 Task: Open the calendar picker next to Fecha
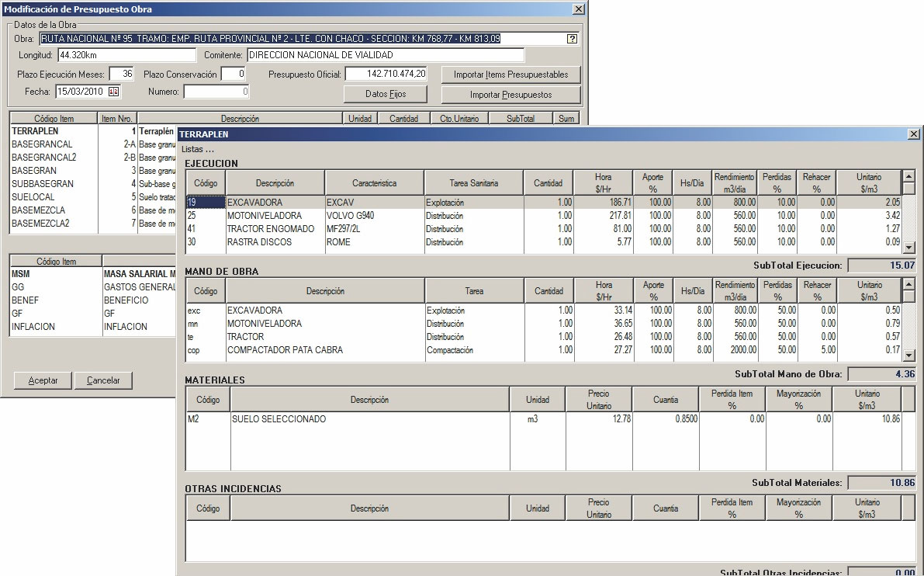[x=113, y=92]
